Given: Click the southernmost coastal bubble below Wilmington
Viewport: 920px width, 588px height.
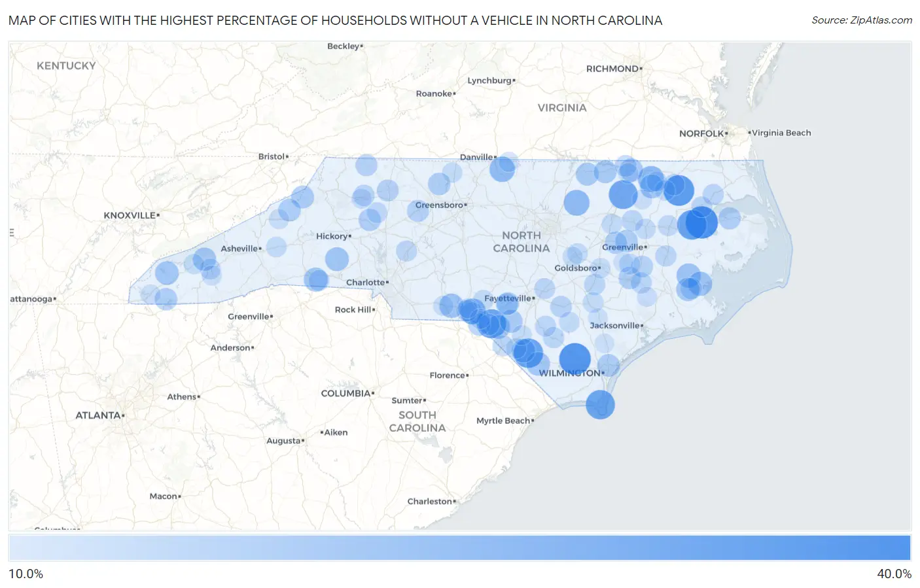Looking at the screenshot, I should [x=600, y=404].
